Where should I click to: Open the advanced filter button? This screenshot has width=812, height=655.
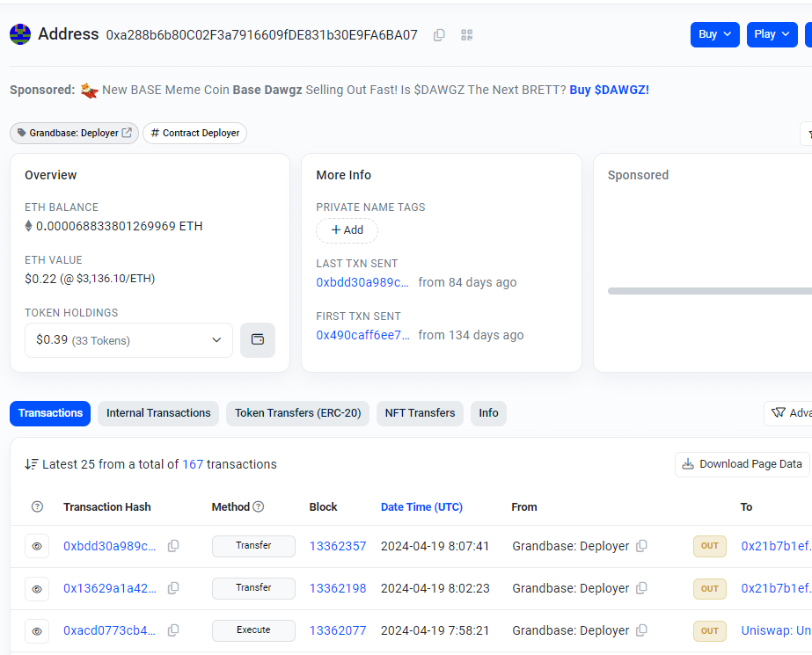[x=787, y=413]
